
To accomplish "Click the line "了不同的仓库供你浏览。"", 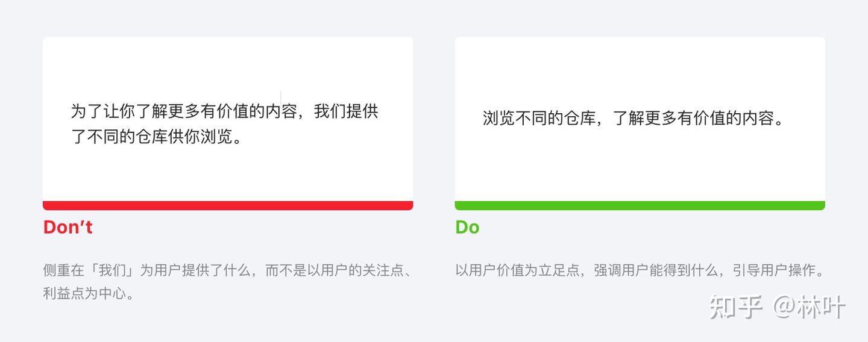I will (159, 137).
